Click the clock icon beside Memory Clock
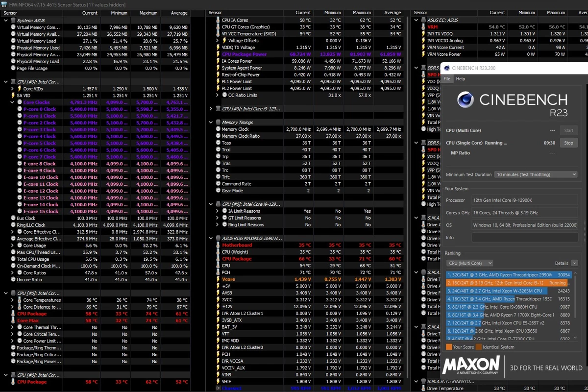 [x=218, y=129]
